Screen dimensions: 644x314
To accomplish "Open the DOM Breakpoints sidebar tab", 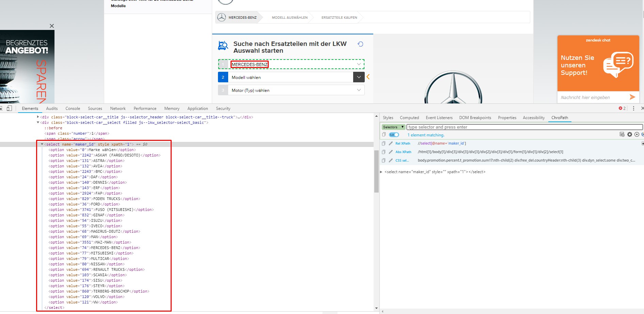I will click(x=475, y=118).
